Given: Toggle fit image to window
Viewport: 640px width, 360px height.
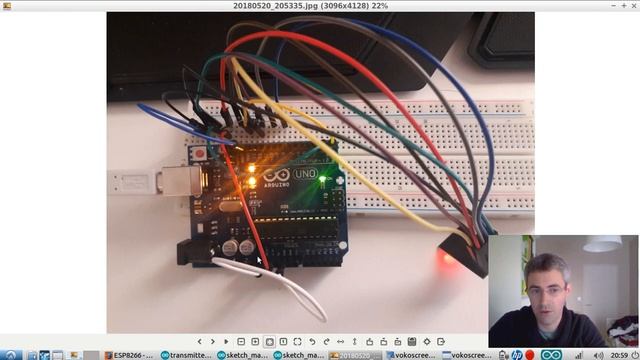Looking at the screenshot, I should click(x=269, y=342).
